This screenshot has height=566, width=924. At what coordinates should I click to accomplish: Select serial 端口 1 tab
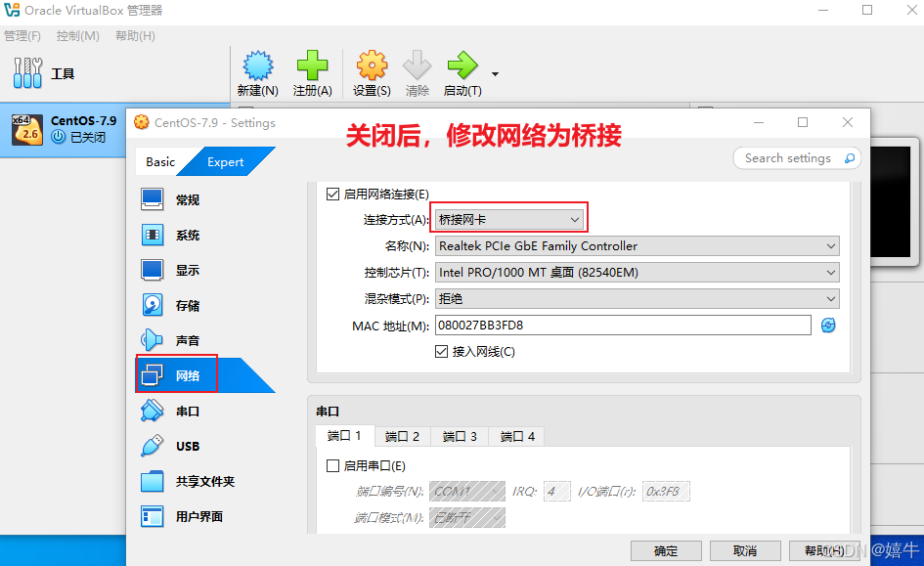(345, 436)
